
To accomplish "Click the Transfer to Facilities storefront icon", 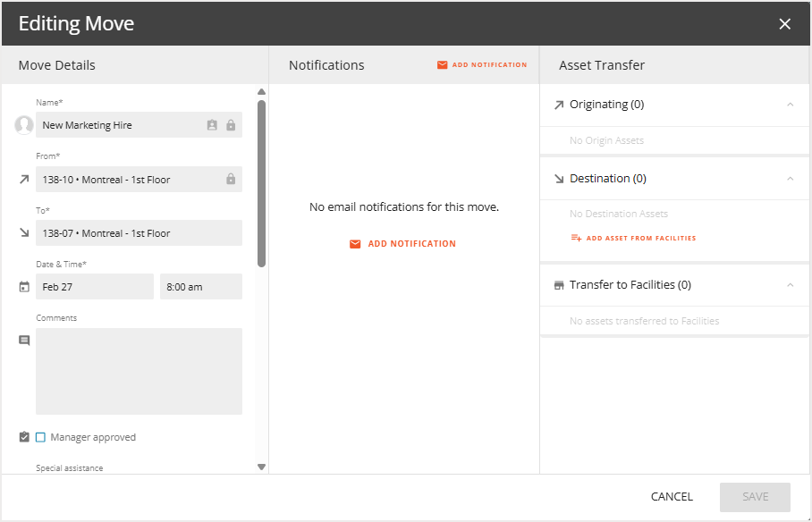I will (559, 285).
